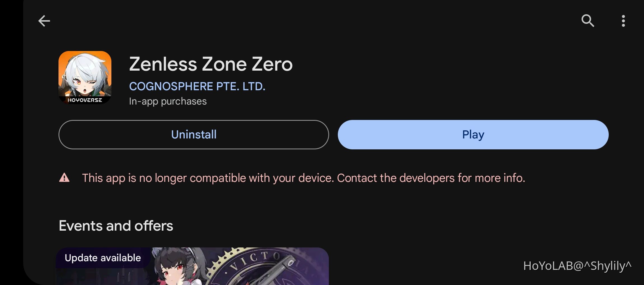Tap the back arrow
The height and width of the screenshot is (285, 644).
point(44,21)
